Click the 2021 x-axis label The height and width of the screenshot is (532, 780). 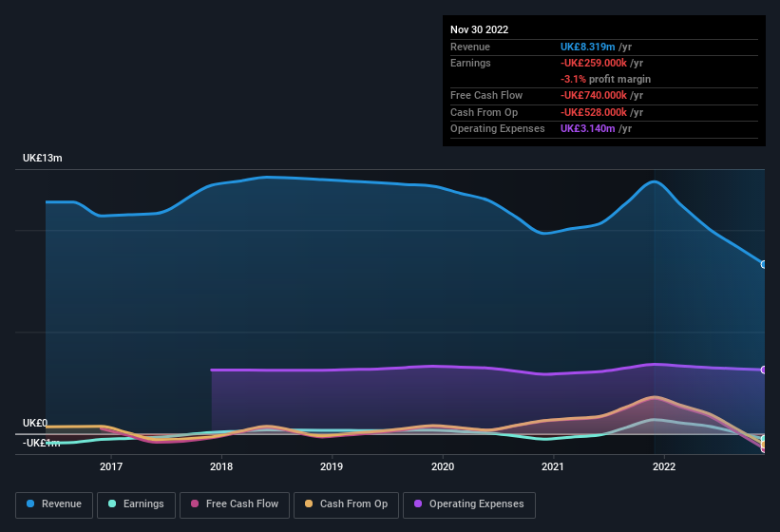pos(553,466)
